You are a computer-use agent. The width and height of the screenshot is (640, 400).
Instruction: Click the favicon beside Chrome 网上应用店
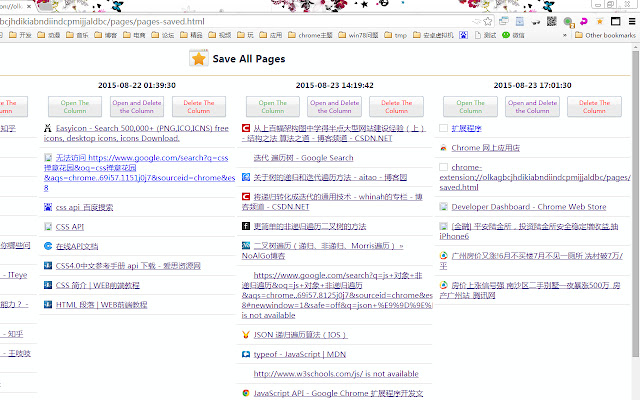click(x=443, y=148)
